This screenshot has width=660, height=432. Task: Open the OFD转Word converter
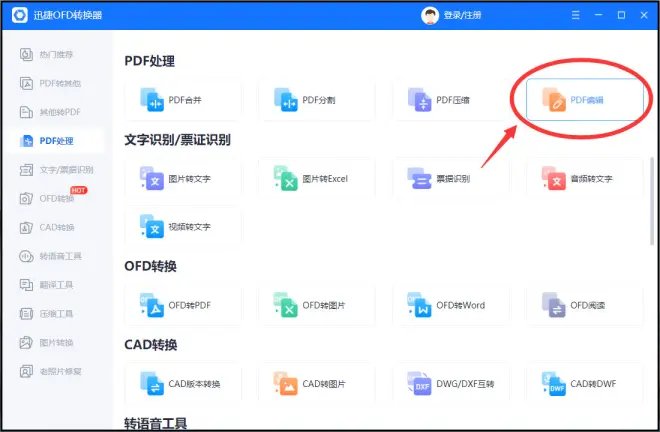[x=451, y=305]
